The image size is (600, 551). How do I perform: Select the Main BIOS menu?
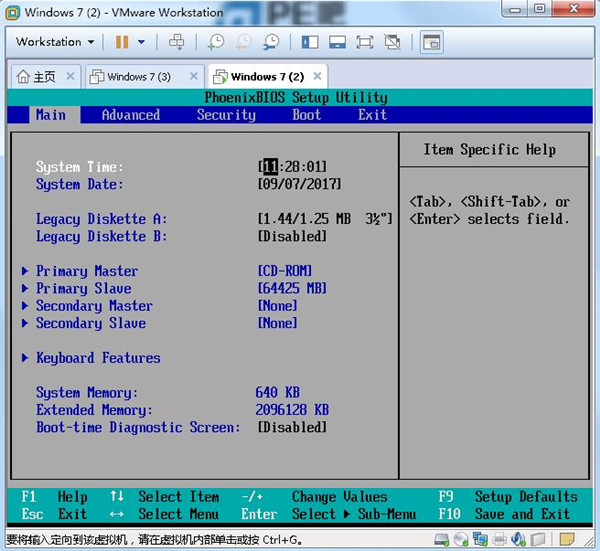pyautogui.click(x=51, y=115)
